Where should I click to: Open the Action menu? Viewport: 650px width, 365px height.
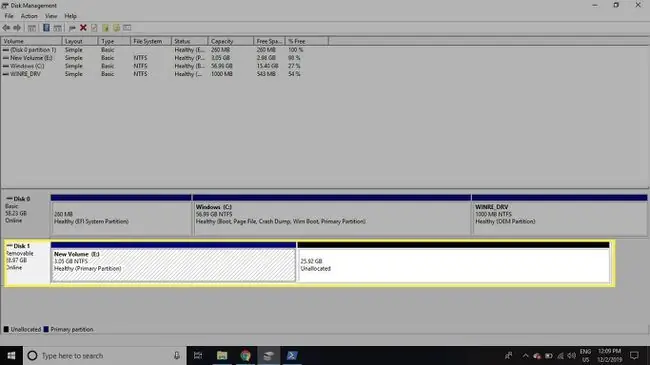coord(29,16)
